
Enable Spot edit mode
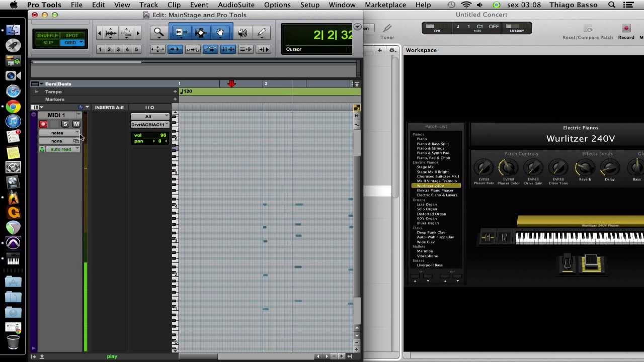click(x=72, y=36)
